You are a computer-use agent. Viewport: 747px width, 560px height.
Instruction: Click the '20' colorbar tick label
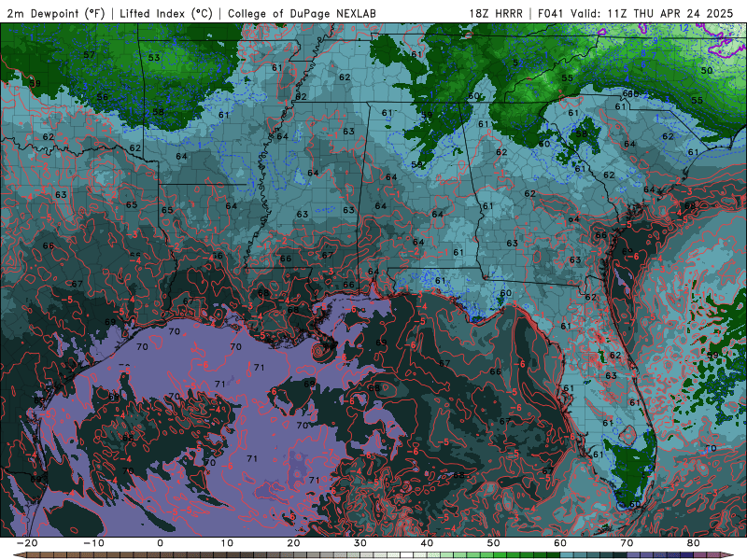293,543
